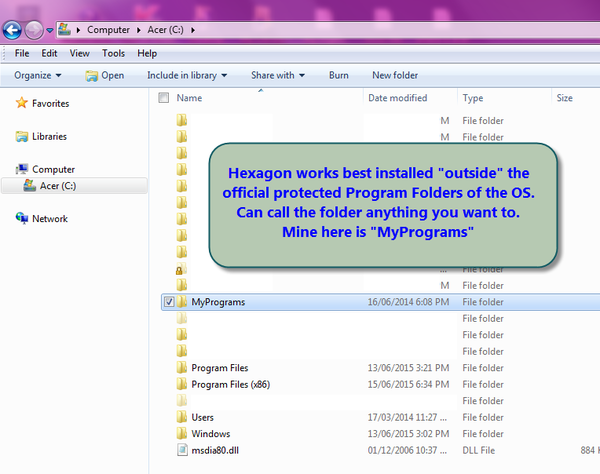Screen dimensions: 600x474
Task: Select Computer in the address bar
Action: point(108,30)
